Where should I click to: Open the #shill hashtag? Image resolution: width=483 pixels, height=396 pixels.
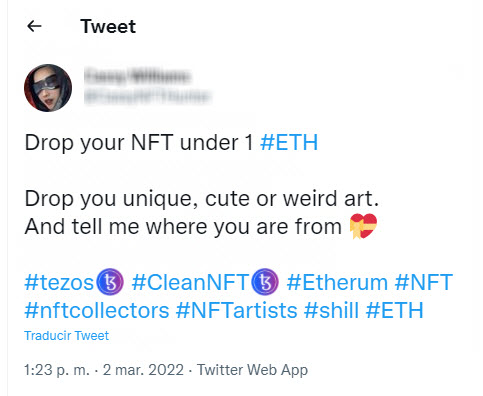[331, 311]
